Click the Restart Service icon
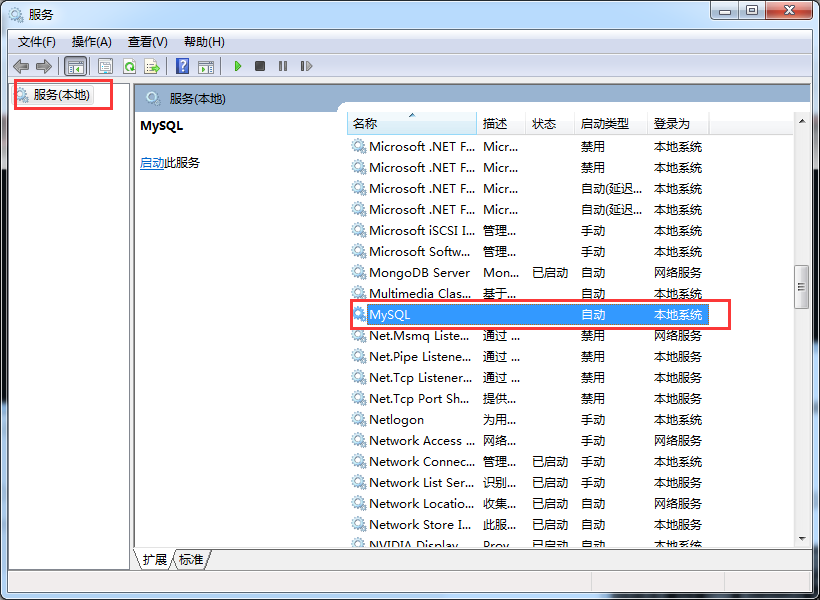The height and width of the screenshot is (600, 820). coord(306,66)
